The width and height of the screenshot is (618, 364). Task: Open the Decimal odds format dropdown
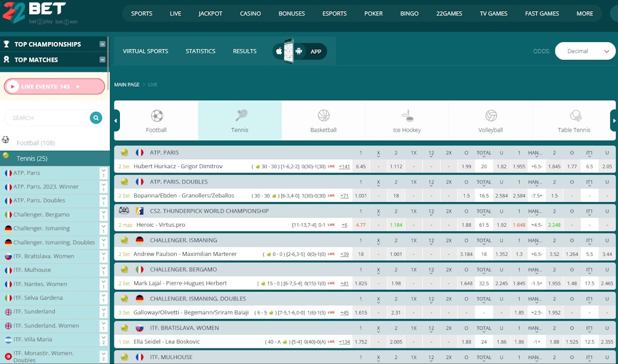[585, 51]
